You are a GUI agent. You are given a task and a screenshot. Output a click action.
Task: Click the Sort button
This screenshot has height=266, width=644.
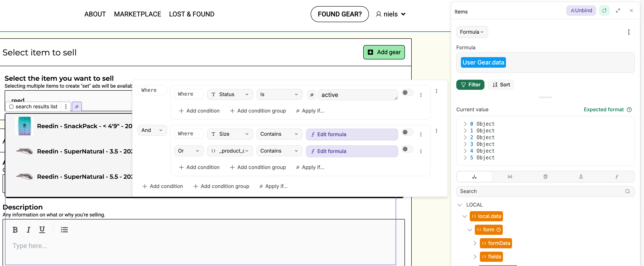501,85
